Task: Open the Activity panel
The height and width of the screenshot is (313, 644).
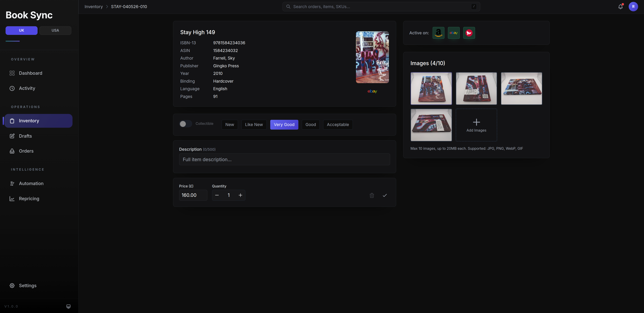Action: tap(27, 88)
